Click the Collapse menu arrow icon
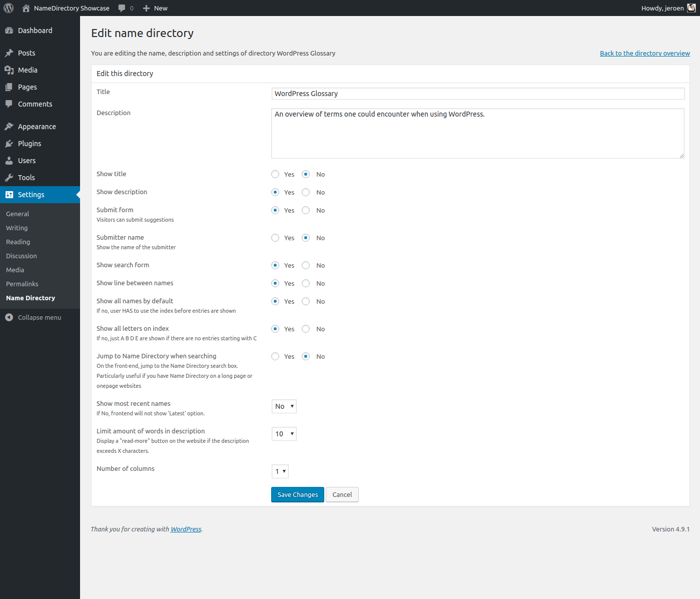 pyautogui.click(x=9, y=317)
